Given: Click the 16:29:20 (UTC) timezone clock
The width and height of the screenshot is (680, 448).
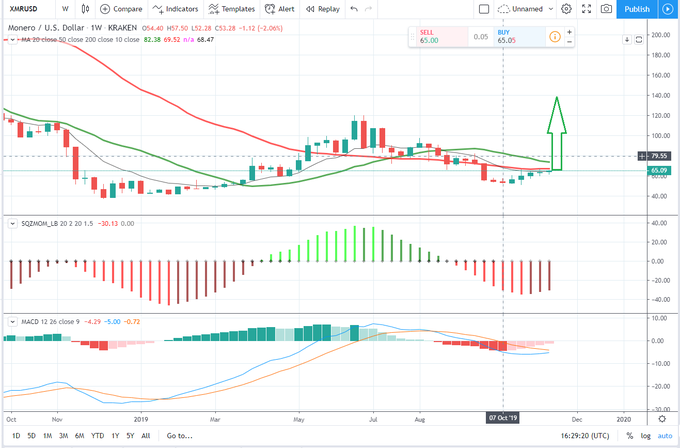Looking at the screenshot, I should coord(585,435).
